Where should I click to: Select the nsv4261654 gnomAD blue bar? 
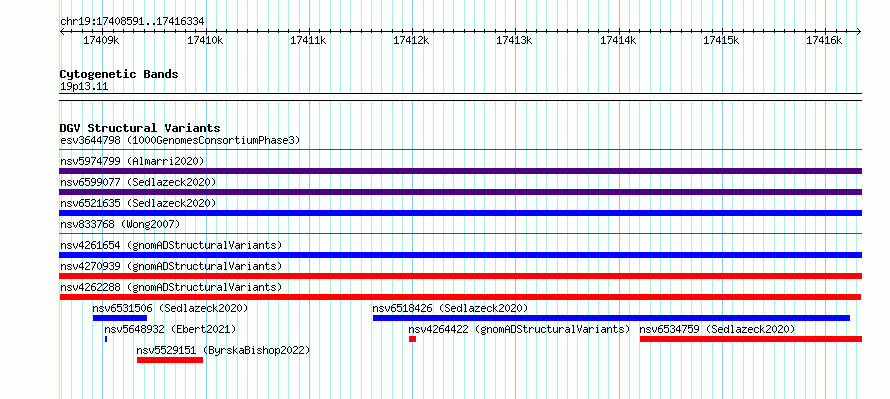tap(461, 255)
